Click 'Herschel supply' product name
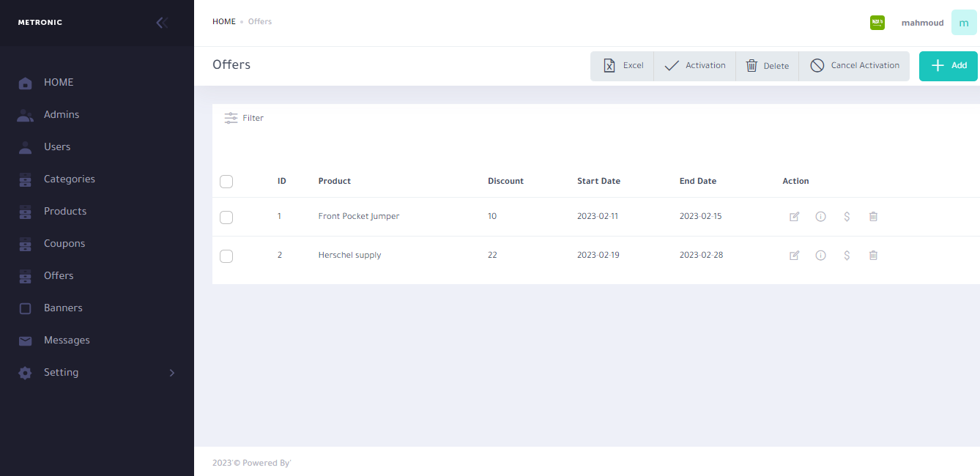The width and height of the screenshot is (980, 476). click(x=350, y=256)
